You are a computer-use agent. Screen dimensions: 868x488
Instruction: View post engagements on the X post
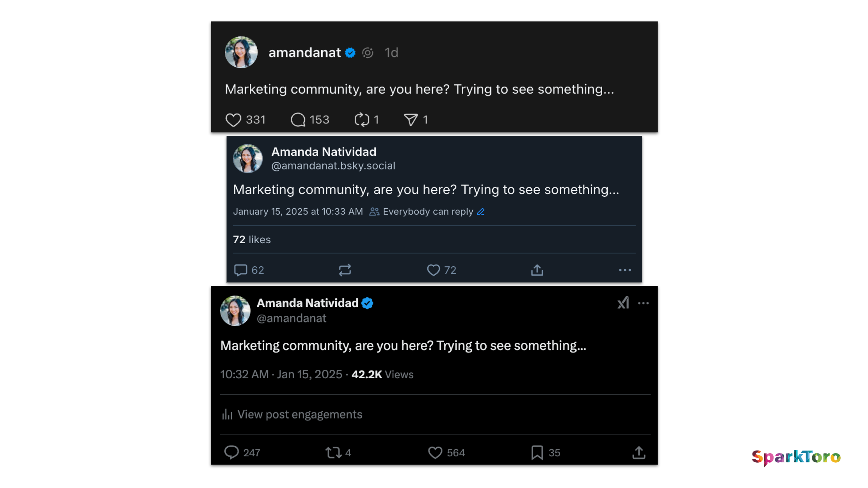click(292, 415)
